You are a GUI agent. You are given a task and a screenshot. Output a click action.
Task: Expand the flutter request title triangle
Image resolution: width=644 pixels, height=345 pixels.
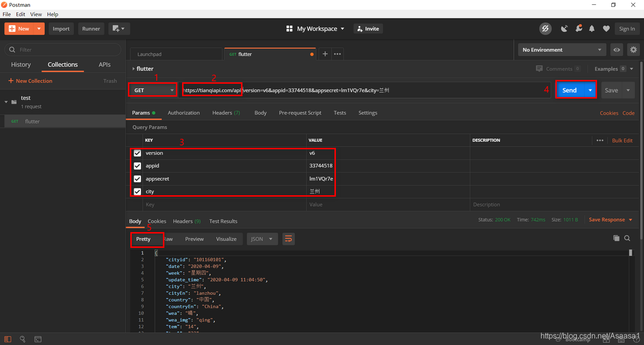(134, 69)
